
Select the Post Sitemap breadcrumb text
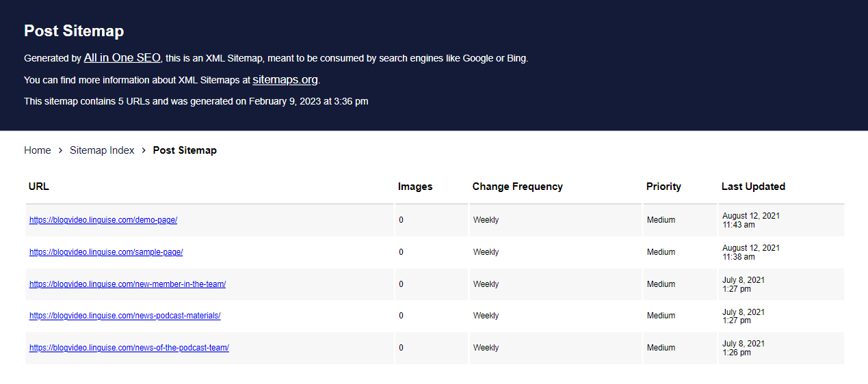click(x=185, y=150)
